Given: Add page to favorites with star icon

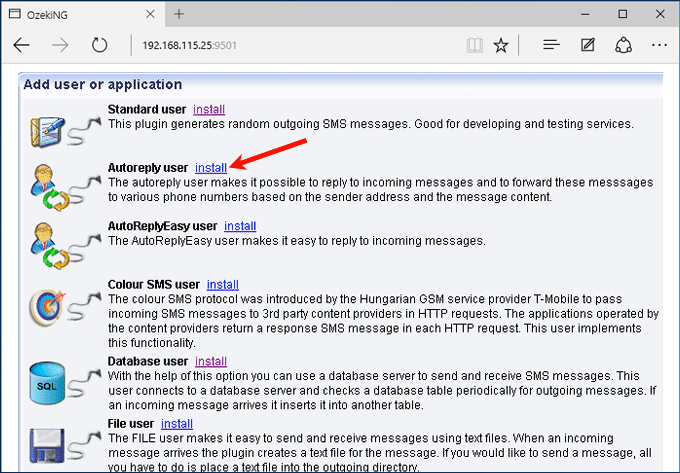Looking at the screenshot, I should [x=501, y=46].
